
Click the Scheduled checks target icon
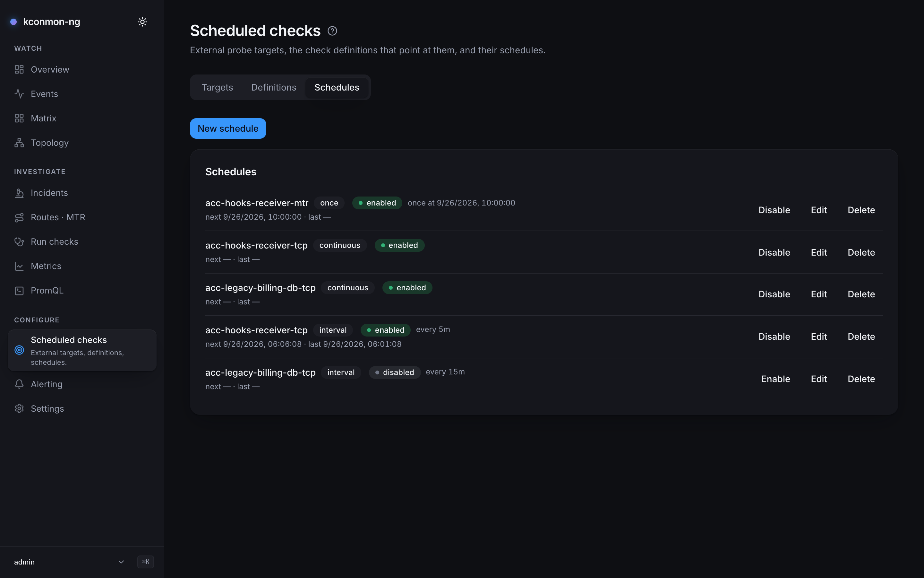(x=19, y=350)
